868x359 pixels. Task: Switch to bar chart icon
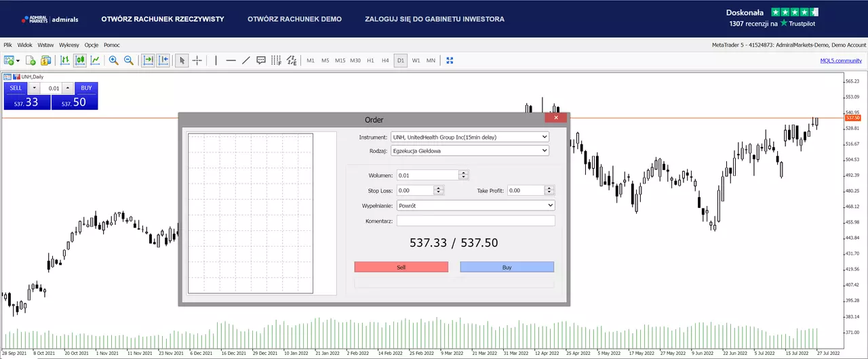65,60
